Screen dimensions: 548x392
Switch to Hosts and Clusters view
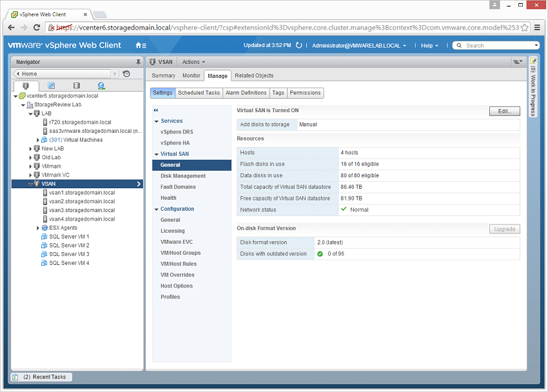tap(26, 86)
